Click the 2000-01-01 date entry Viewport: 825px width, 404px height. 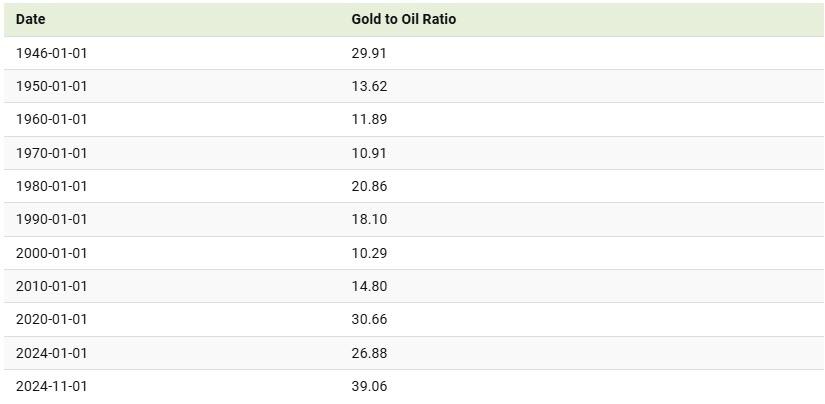pyautogui.click(x=52, y=253)
